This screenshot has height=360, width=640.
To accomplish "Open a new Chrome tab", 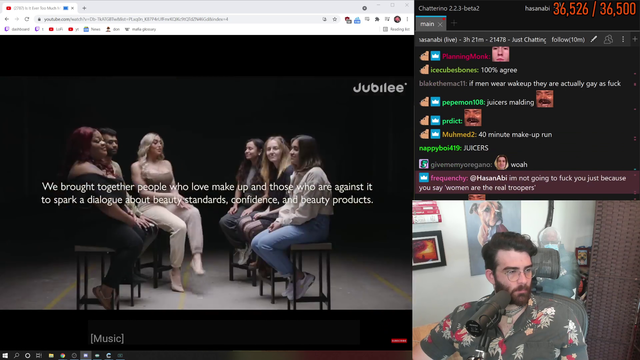I will click(84, 8).
